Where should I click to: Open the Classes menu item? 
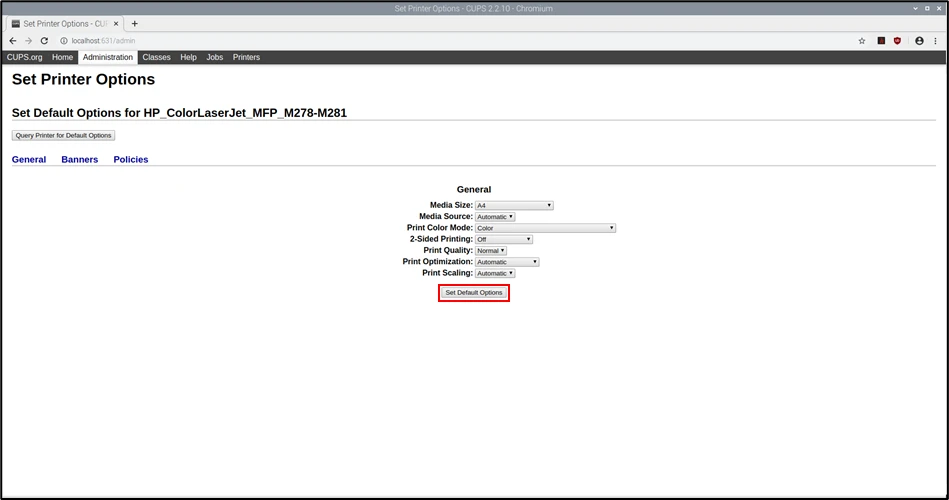pos(156,57)
